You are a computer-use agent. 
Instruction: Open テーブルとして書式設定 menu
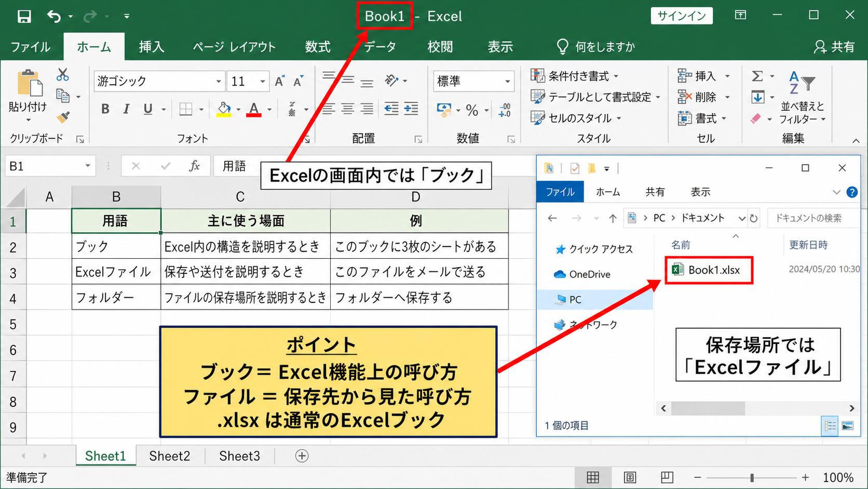coord(595,97)
